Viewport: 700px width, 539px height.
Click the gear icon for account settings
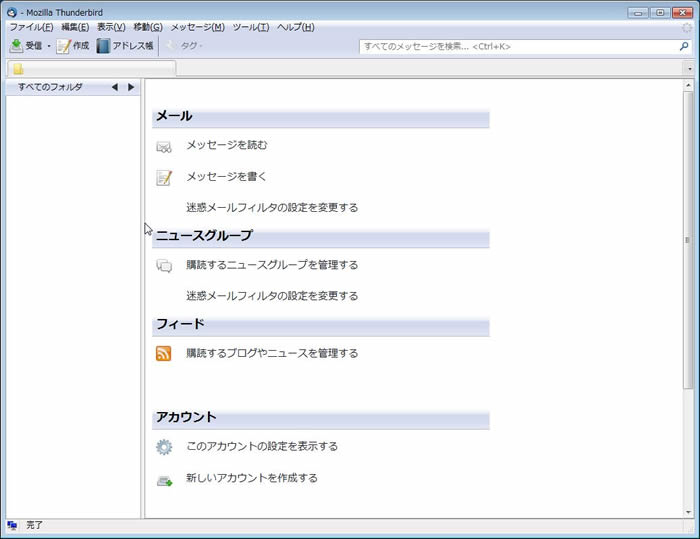164,447
